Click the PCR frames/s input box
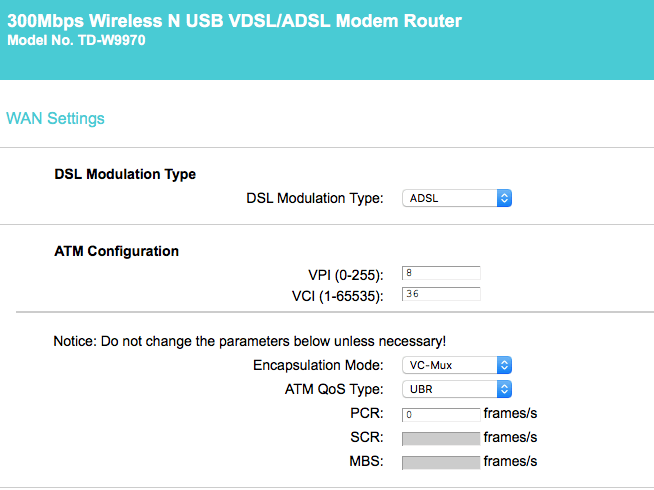Image resolution: width=654 pixels, height=490 pixels. (x=441, y=413)
